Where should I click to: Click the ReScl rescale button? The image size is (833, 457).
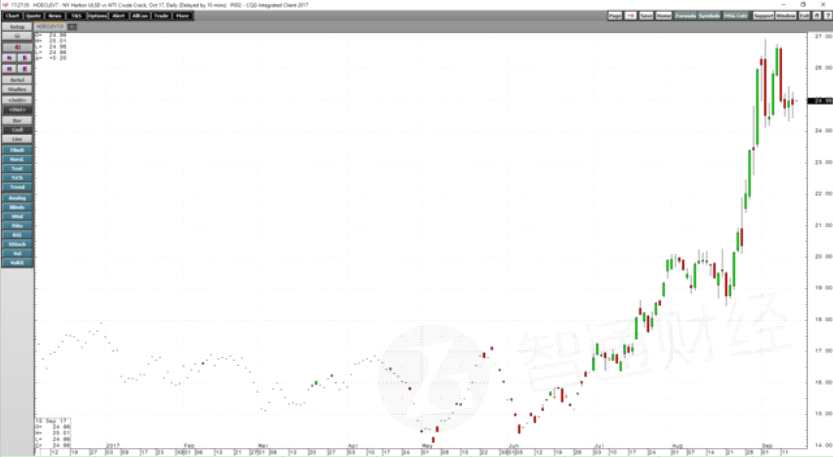point(17,80)
